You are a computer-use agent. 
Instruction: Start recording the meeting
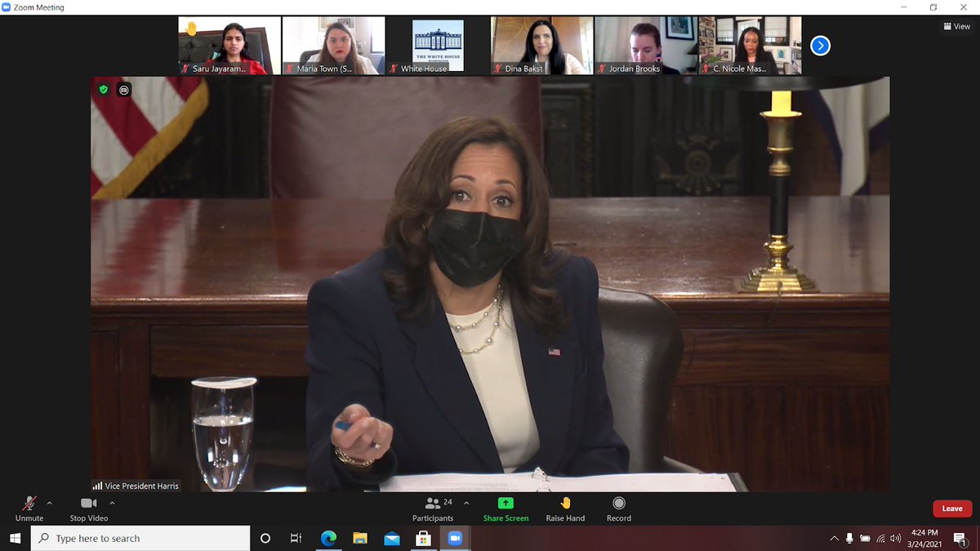tap(618, 508)
